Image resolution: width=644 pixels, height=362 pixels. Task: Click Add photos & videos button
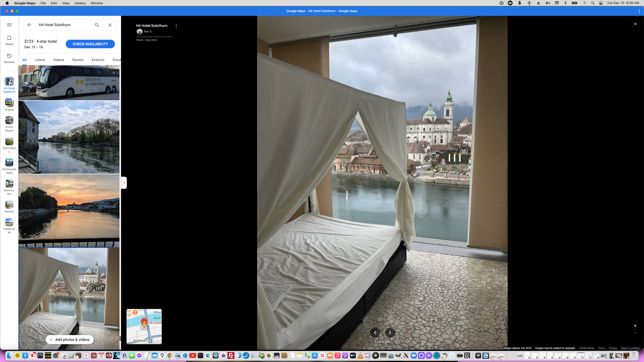69,340
